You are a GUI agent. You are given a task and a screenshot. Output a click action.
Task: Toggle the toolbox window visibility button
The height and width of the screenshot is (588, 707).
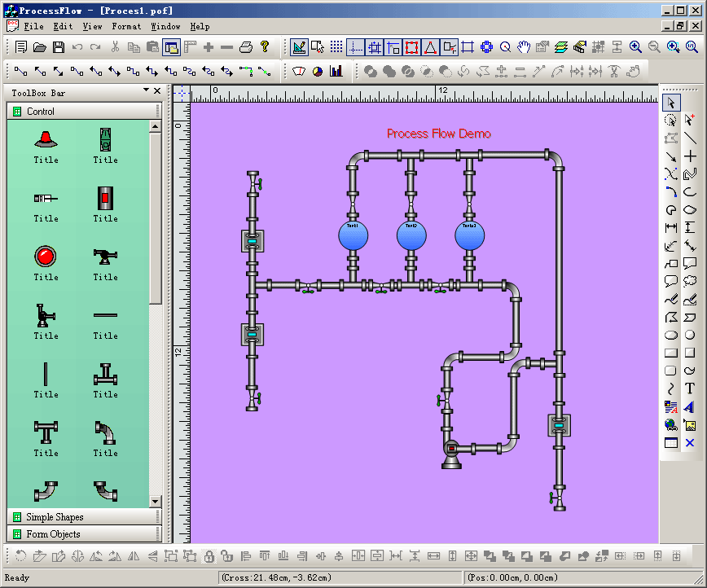coord(172,47)
